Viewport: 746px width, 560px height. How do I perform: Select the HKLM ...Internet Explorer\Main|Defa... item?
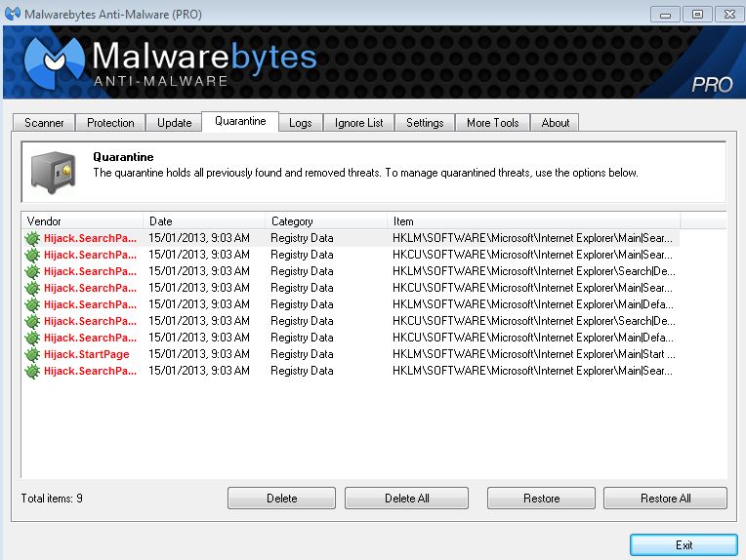coord(533,304)
